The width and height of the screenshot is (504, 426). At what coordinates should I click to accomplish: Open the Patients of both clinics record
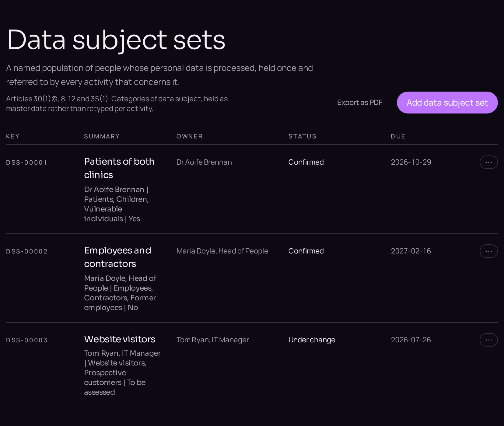tap(119, 168)
